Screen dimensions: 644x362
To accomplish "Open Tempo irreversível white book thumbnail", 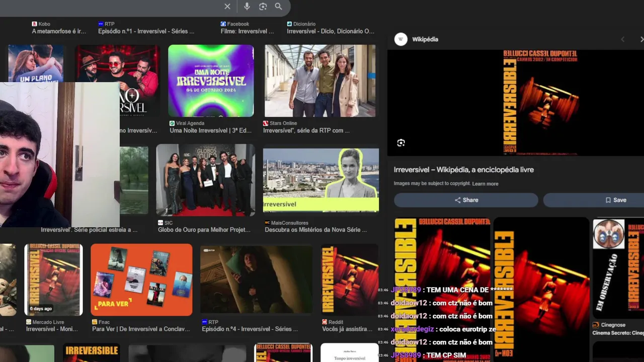I will pos(349,352).
